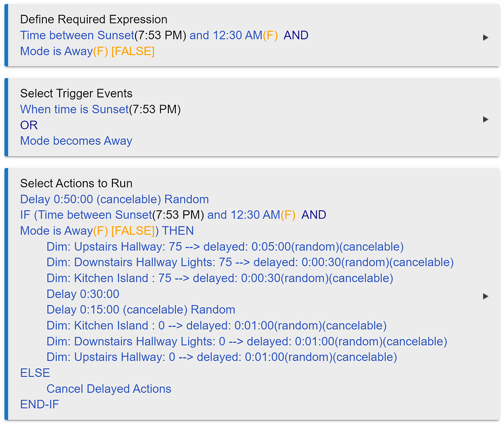Select the Dim Upstairs Hallway 0 action
The width and height of the screenshot is (504, 425).
(222, 357)
